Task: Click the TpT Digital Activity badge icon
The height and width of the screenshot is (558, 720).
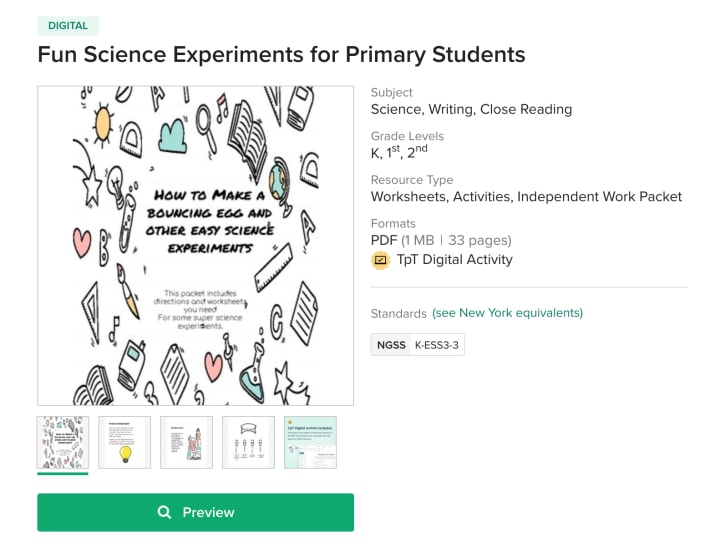Action: point(380,260)
